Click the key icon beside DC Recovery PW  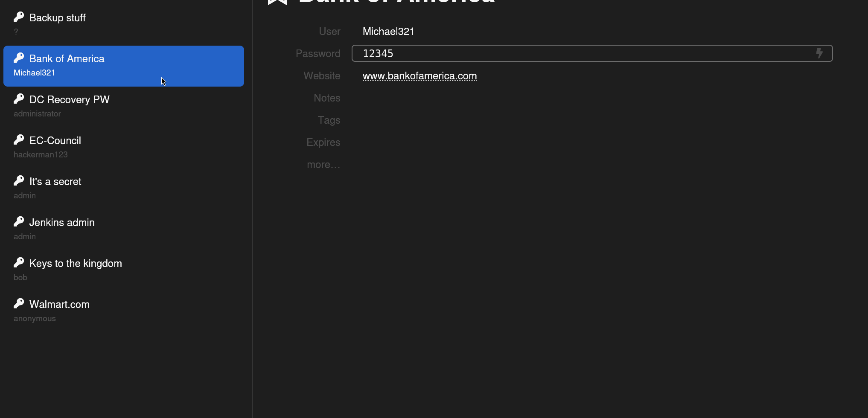point(19,99)
